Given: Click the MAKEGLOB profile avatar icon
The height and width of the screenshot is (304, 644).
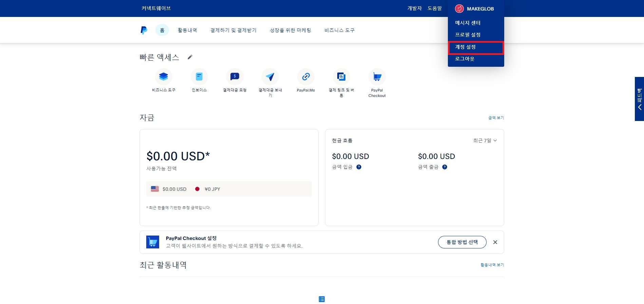Looking at the screenshot, I should tap(459, 9).
